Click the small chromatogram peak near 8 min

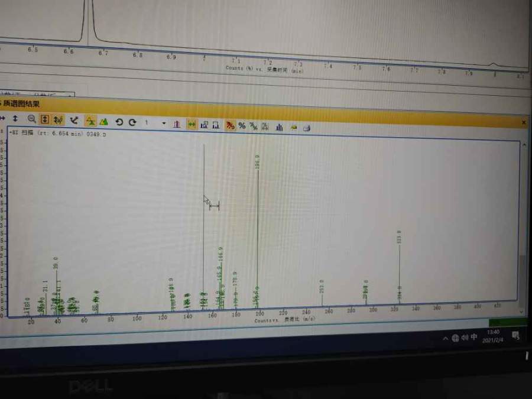click(494, 64)
